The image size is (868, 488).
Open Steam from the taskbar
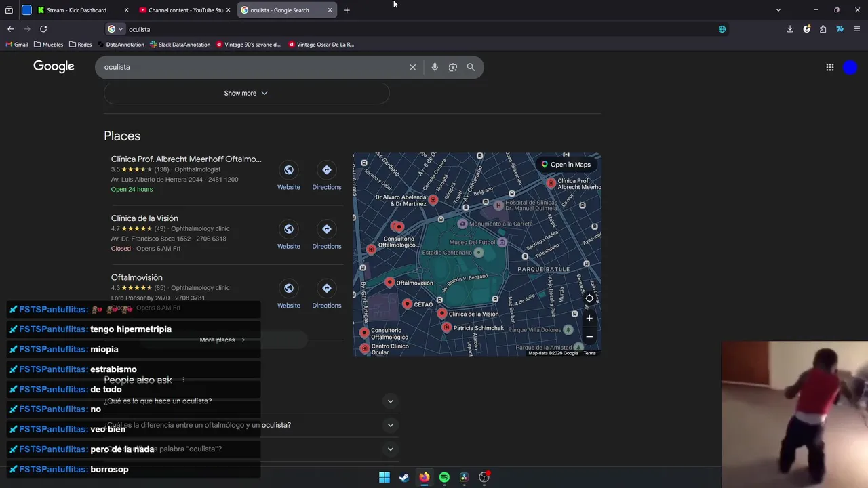point(404,477)
